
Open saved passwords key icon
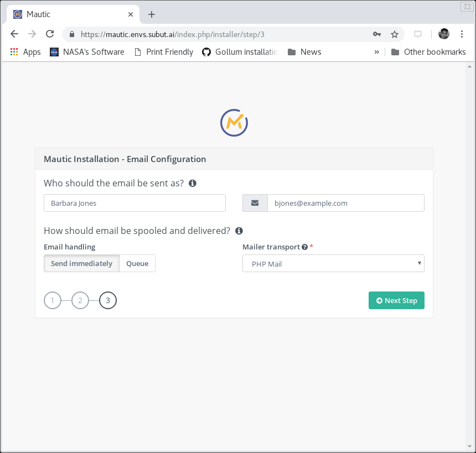tap(377, 34)
